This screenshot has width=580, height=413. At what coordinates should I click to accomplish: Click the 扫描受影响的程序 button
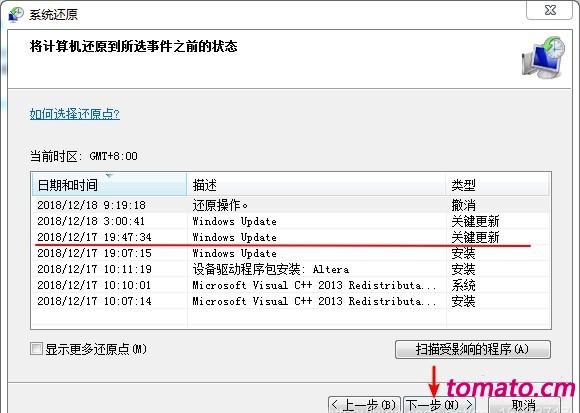click(x=473, y=349)
